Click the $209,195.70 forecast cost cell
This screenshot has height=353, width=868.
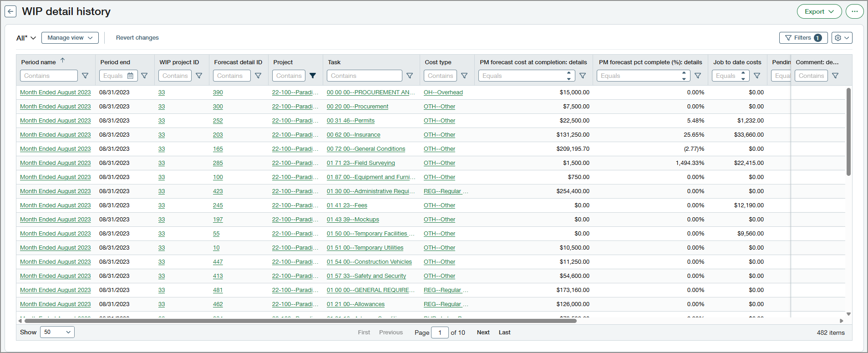pos(573,149)
